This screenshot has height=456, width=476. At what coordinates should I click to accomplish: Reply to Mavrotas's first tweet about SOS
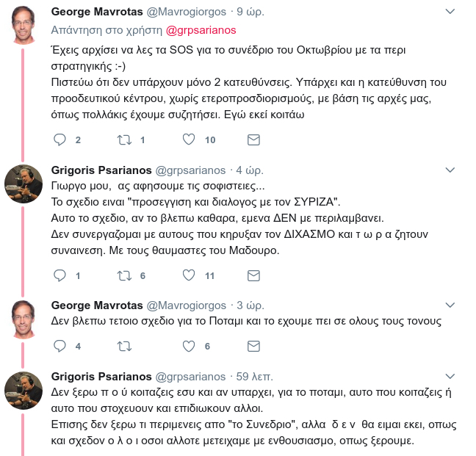[59, 140]
